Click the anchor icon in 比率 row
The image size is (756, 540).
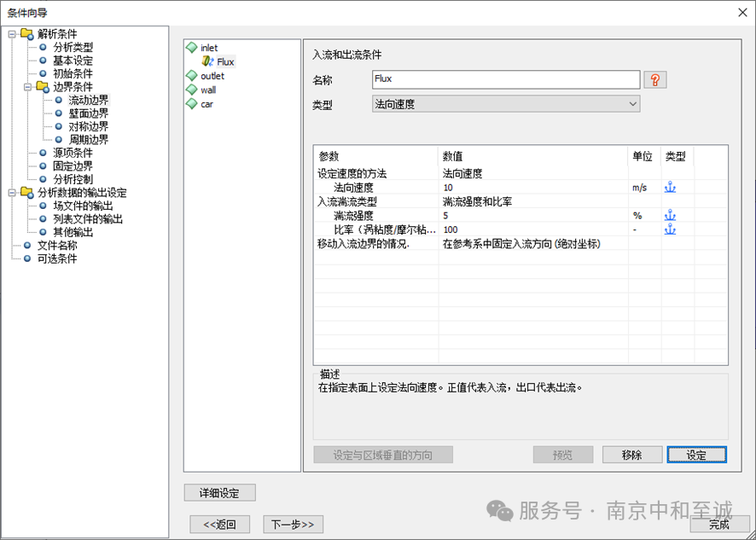(670, 229)
